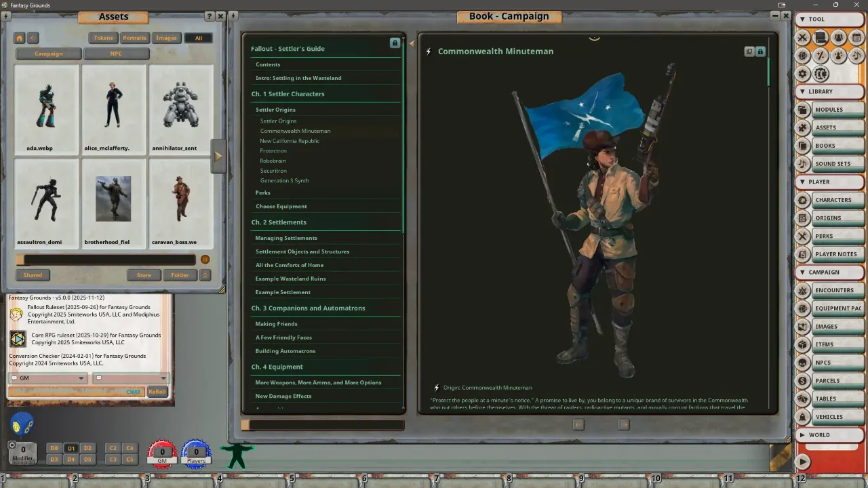Click the lightning icon beside page title
The width and height of the screenshot is (868, 488).
coord(429,52)
